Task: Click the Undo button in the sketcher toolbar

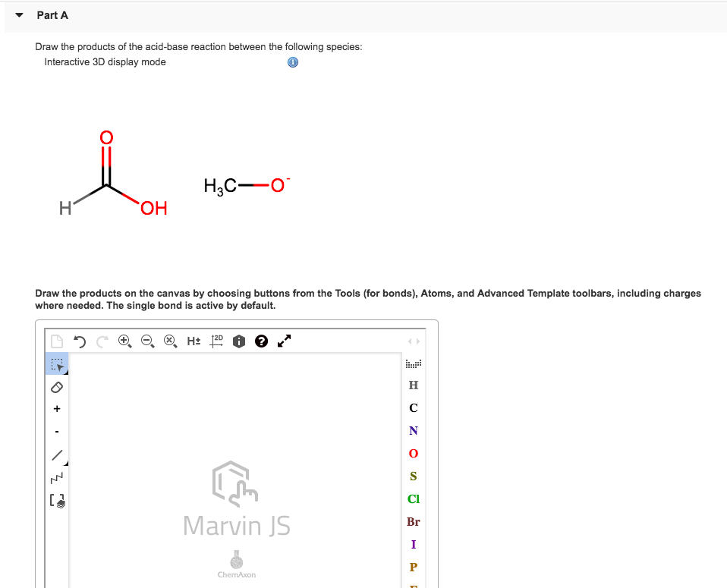Action: tap(79, 341)
